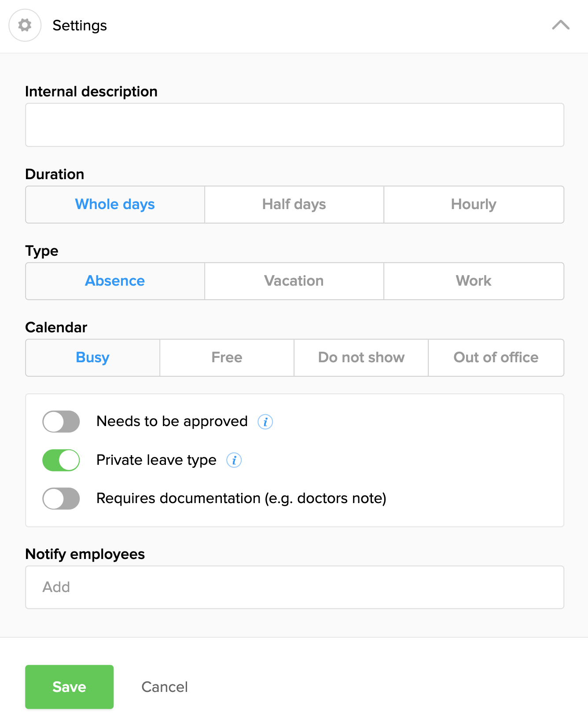Choose Do not show calendar option
Image resolution: width=588 pixels, height=728 pixels.
coord(361,358)
